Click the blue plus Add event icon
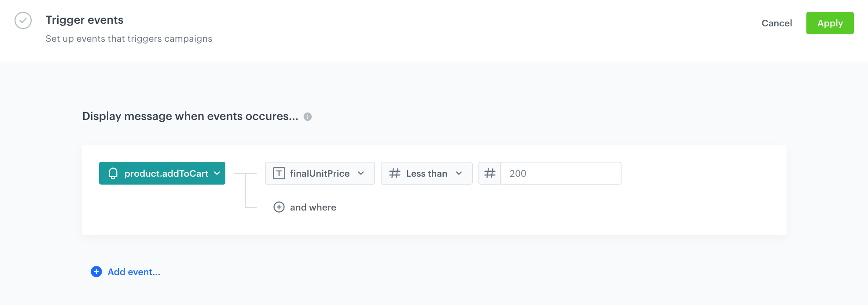Screen dimensions: 868x305 pyautogui.click(x=96, y=272)
